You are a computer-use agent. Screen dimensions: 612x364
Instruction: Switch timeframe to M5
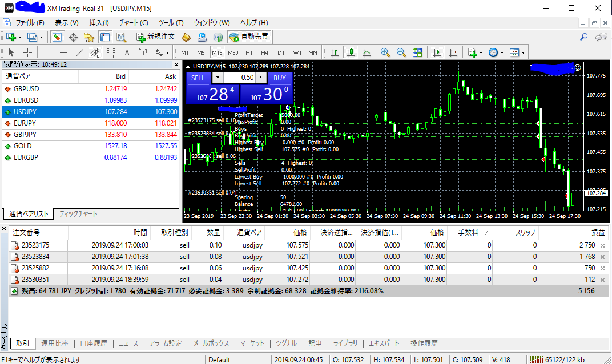pyautogui.click(x=200, y=52)
